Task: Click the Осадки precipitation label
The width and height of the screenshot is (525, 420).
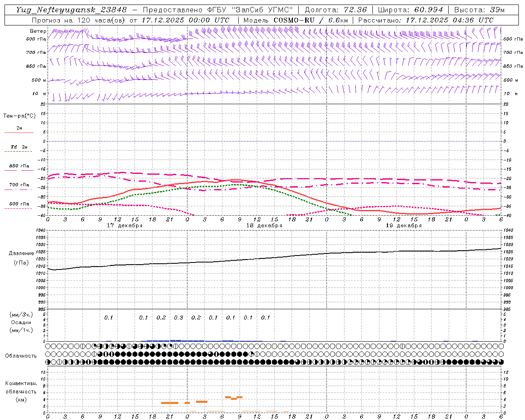Action: 21,322
